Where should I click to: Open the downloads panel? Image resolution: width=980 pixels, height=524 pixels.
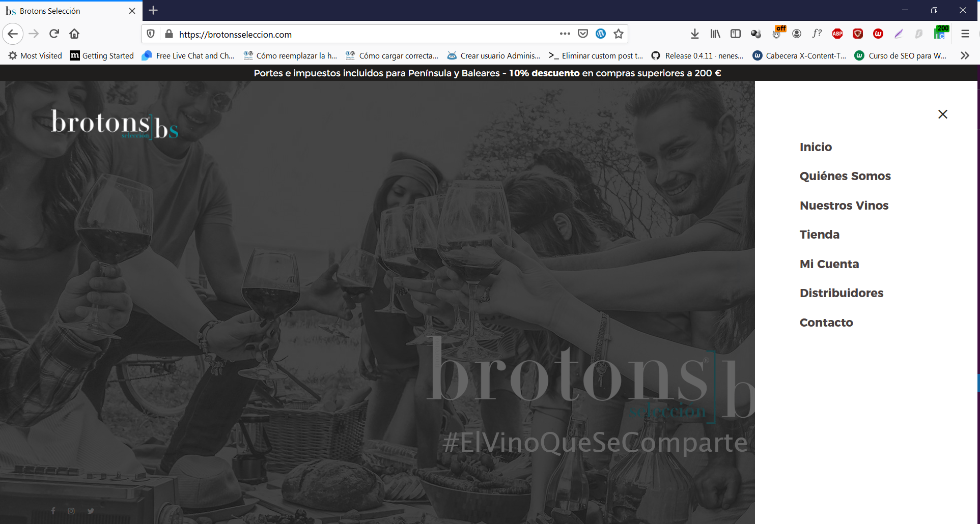click(695, 34)
